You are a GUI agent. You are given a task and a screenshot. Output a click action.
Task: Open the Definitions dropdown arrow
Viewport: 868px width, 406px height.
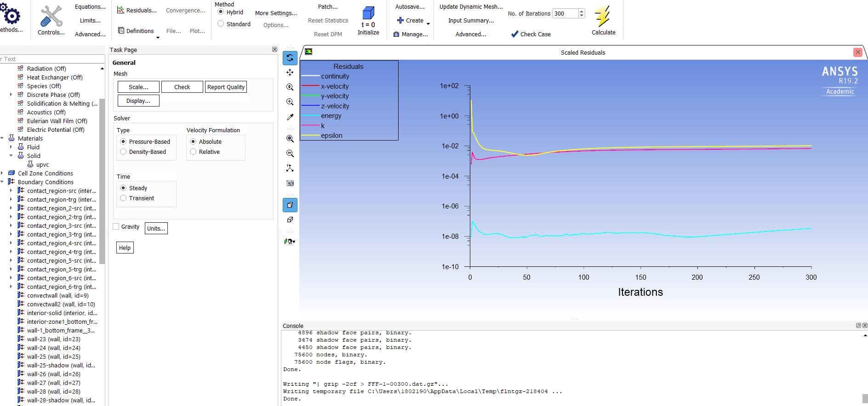pyautogui.click(x=158, y=37)
